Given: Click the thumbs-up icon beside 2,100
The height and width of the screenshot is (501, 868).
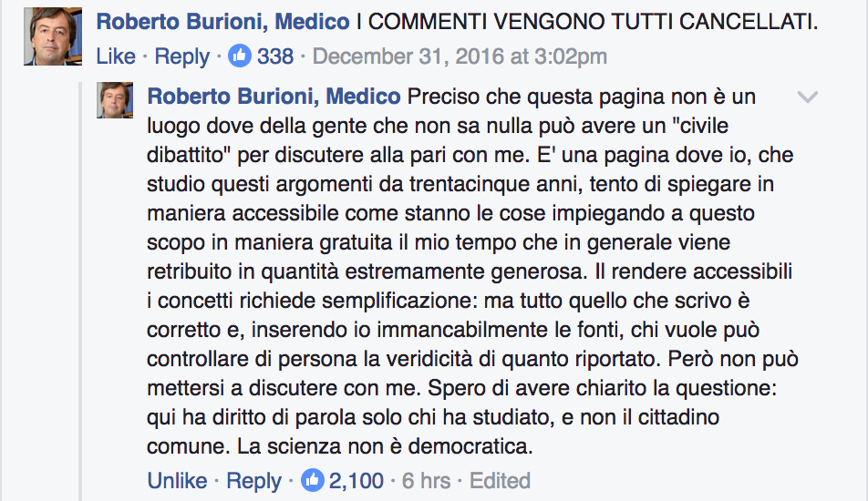Looking at the screenshot, I should [x=312, y=480].
